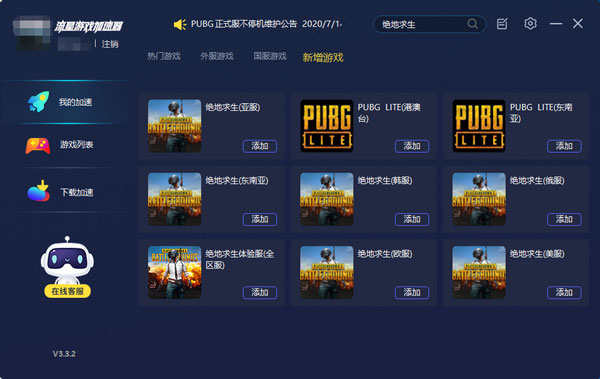Open the settings gear icon
The image size is (600, 379).
[x=530, y=24]
